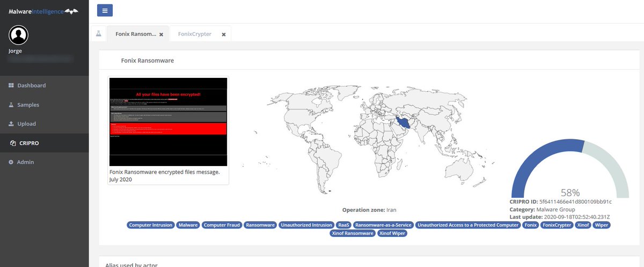Screen dimensions: 644x267
Task: Open Samples in the sidebar
Action: click(44, 105)
